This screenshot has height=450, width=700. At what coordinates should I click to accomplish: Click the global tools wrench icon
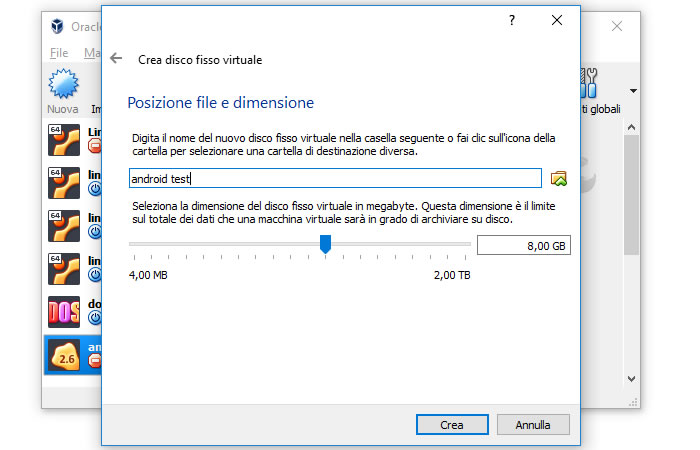coord(589,83)
